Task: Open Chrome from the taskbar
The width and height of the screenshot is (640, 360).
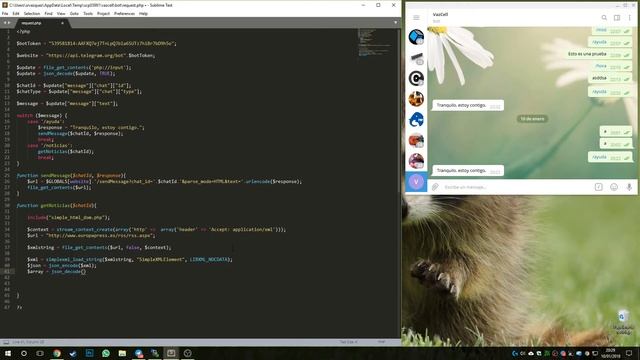Action: [x=57, y=353]
